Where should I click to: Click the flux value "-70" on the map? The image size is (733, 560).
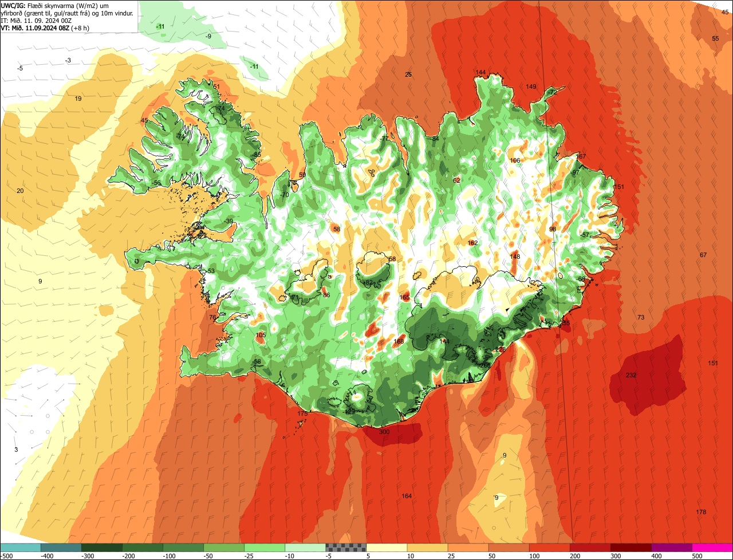(x=285, y=195)
